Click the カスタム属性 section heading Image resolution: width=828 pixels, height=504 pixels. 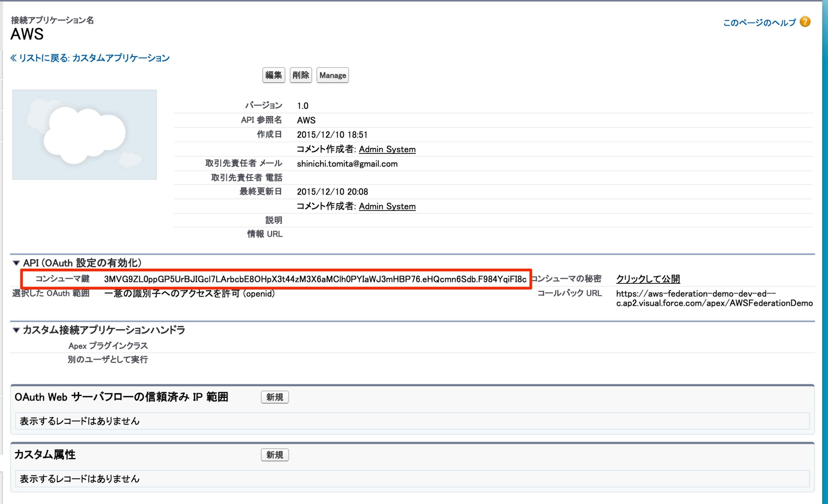click(x=45, y=455)
